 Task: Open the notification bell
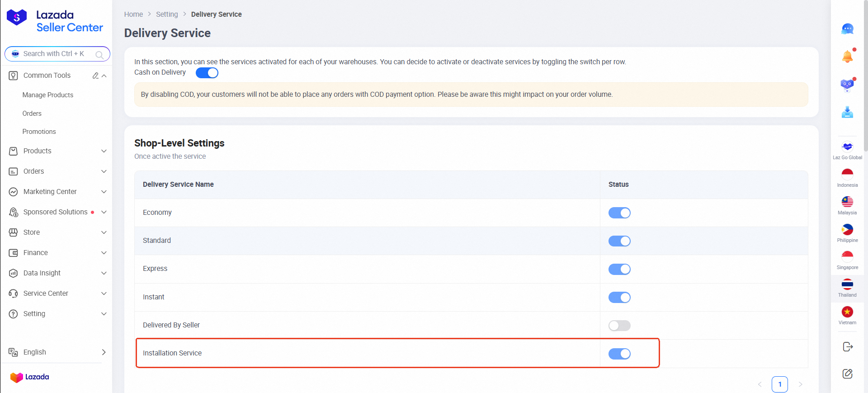(x=847, y=57)
